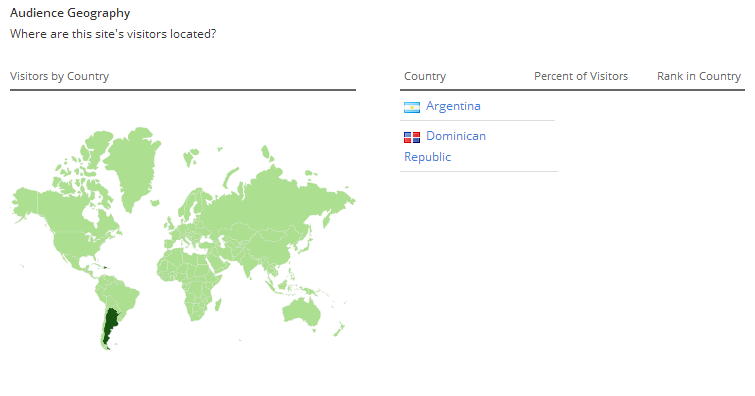This screenshot has height=396, width=755.
Task: Click Madagascar island on the map
Action: click(x=218, y=304)
